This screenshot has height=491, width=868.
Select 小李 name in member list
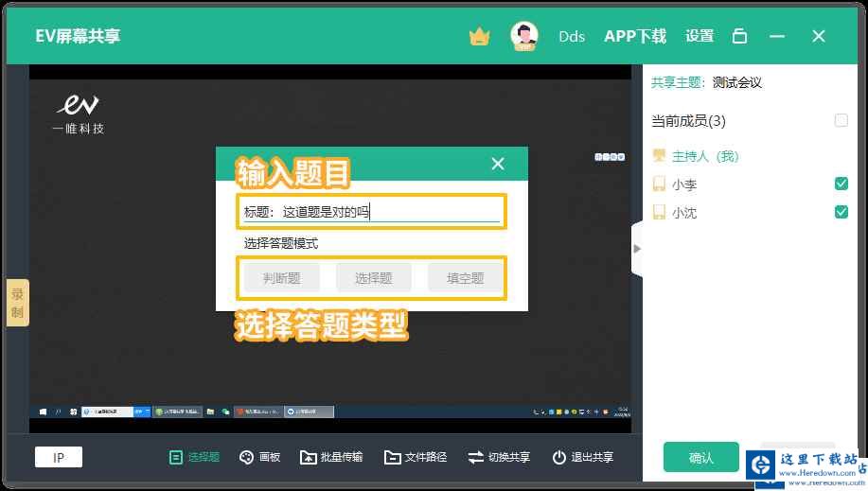(683, 184)
